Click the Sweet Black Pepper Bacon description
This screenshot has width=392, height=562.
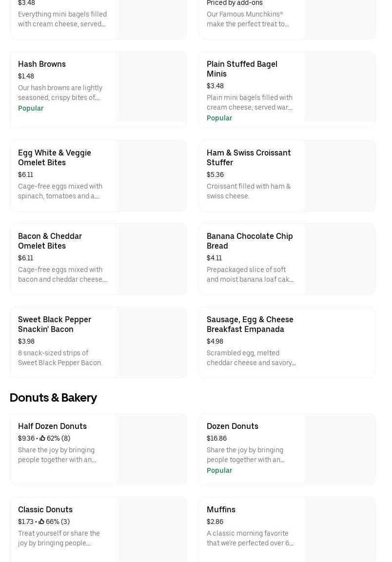tap(60, 358)
